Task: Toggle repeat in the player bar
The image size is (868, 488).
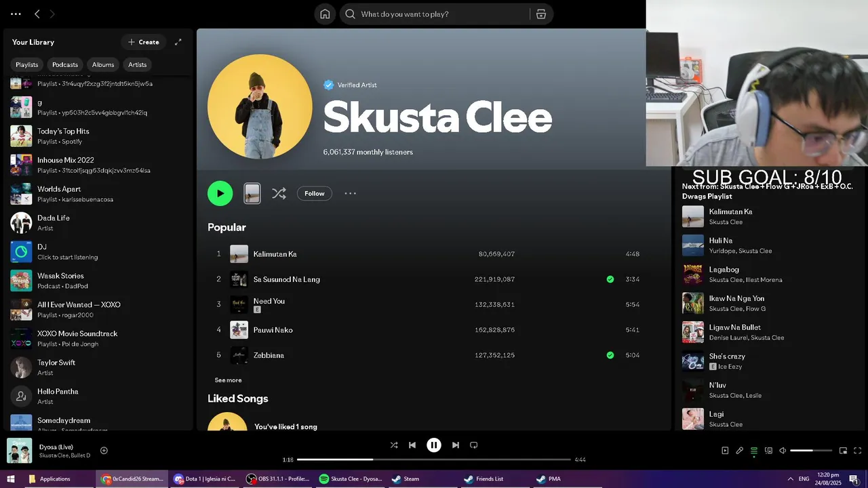Action: (474, 445)
